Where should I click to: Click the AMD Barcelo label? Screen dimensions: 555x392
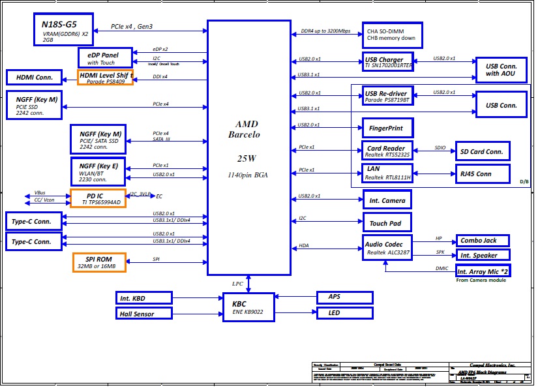245,129
